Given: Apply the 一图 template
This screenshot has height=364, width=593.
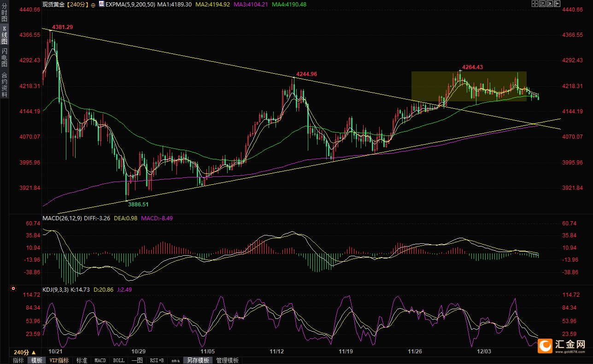Looking at the screenshot, I should tap(137, 360).
